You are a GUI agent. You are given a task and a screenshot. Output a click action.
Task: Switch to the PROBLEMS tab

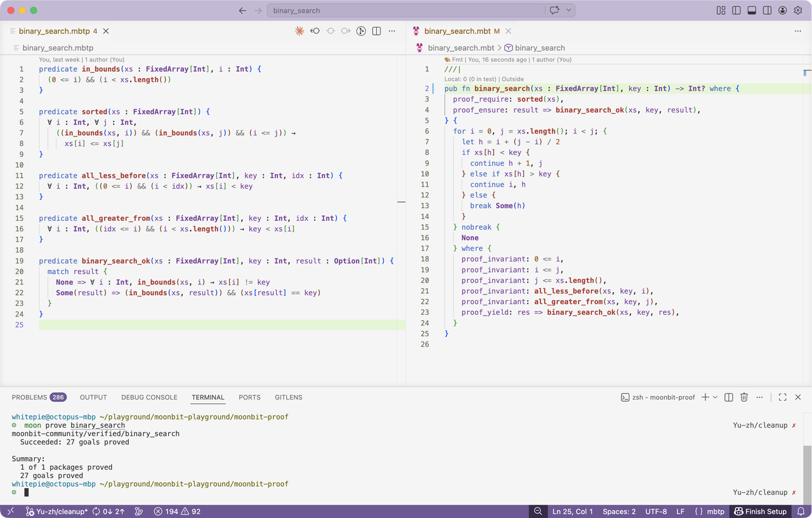pyautogui.click(x=29, y=397)
